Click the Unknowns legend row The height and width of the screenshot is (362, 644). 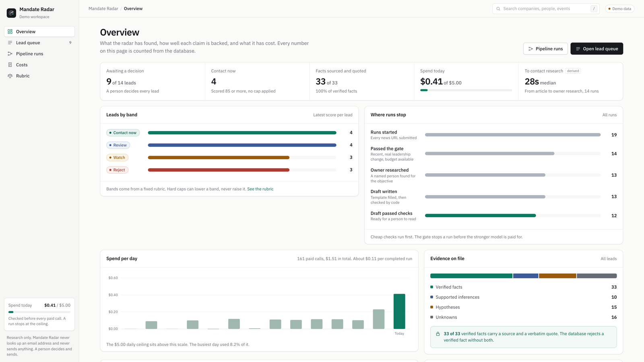point(523,317)
